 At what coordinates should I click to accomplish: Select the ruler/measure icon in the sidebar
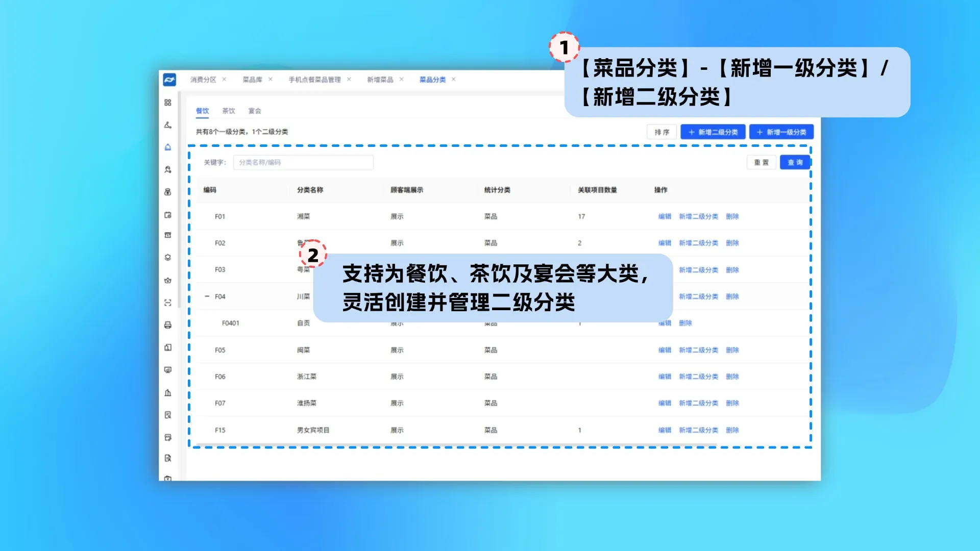(168, 125)
